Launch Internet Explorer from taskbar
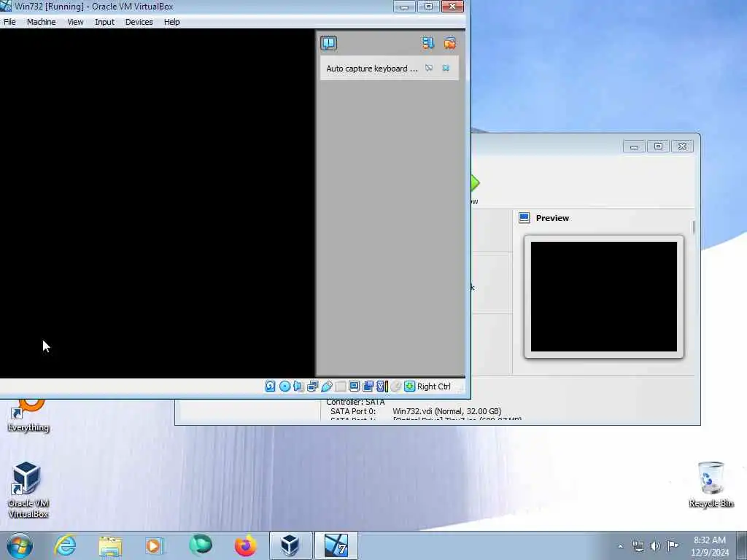This screenshot has height=560, width=747. tap(65, 545)
